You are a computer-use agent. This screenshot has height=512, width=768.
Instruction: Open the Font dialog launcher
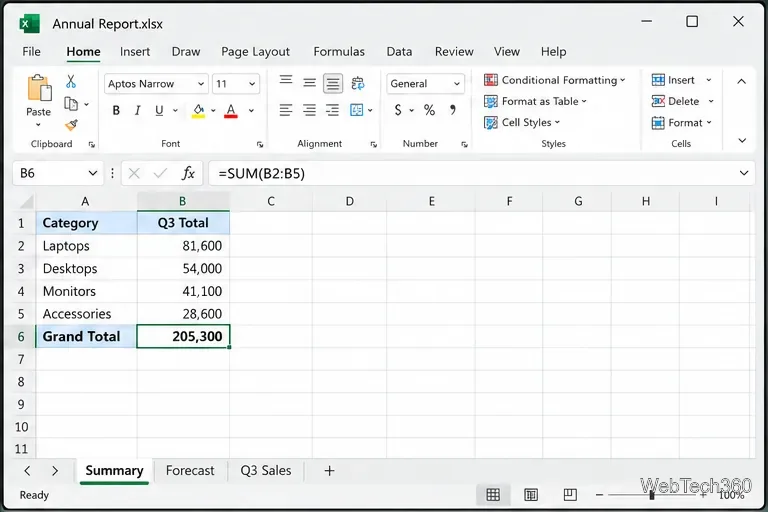pyautogui.click(x=260, y=145)
